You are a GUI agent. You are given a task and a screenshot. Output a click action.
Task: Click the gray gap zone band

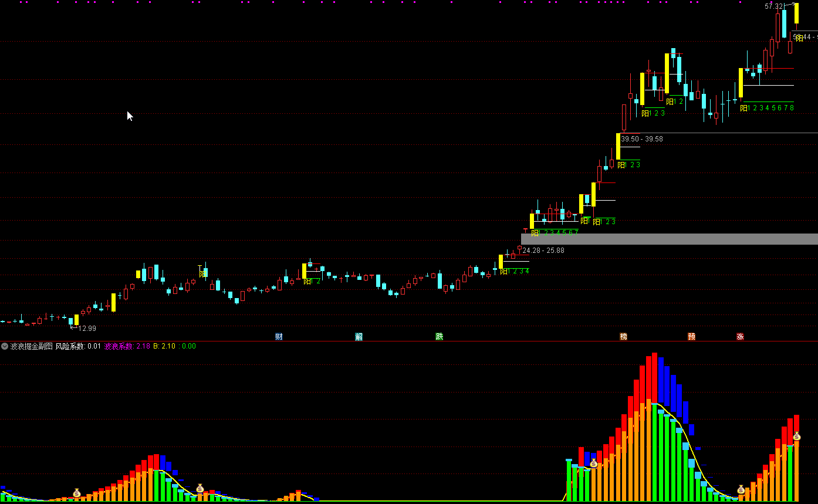pos(669,239)
